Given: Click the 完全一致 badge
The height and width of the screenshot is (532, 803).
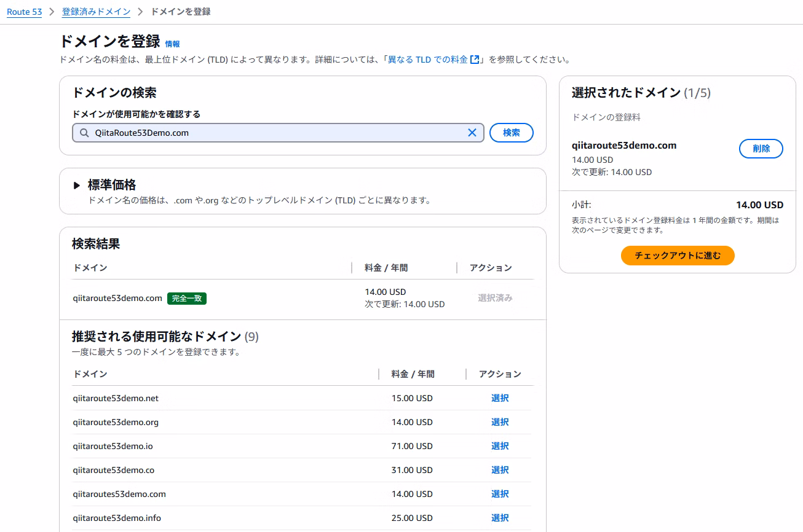Looking at the screenshot, I should click(x=187, y=299).
